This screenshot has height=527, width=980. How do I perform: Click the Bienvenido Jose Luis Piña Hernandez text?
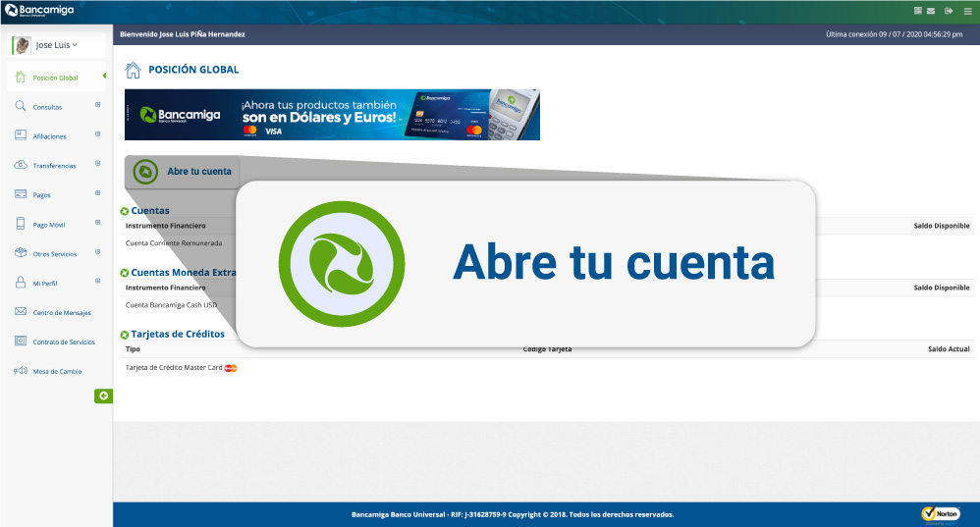pos(183,34)
